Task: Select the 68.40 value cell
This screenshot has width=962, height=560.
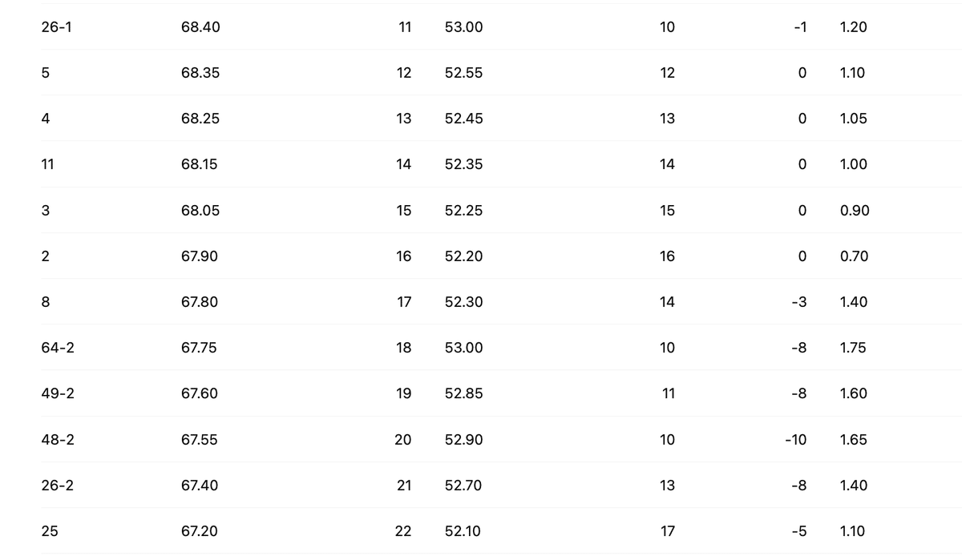Action: tap(200, 27)
